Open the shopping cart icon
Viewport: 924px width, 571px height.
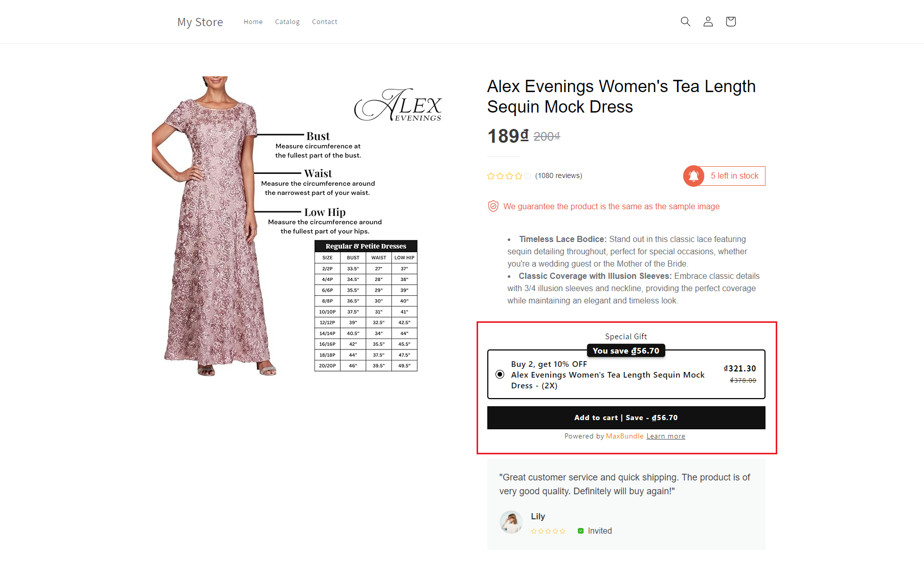(730, 21)
